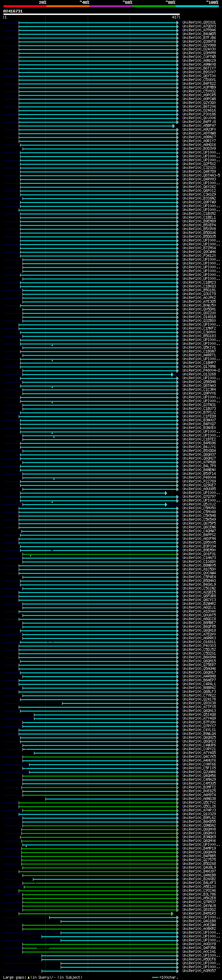Click the green ~80% identity legend bar

[x=154, y=6]
